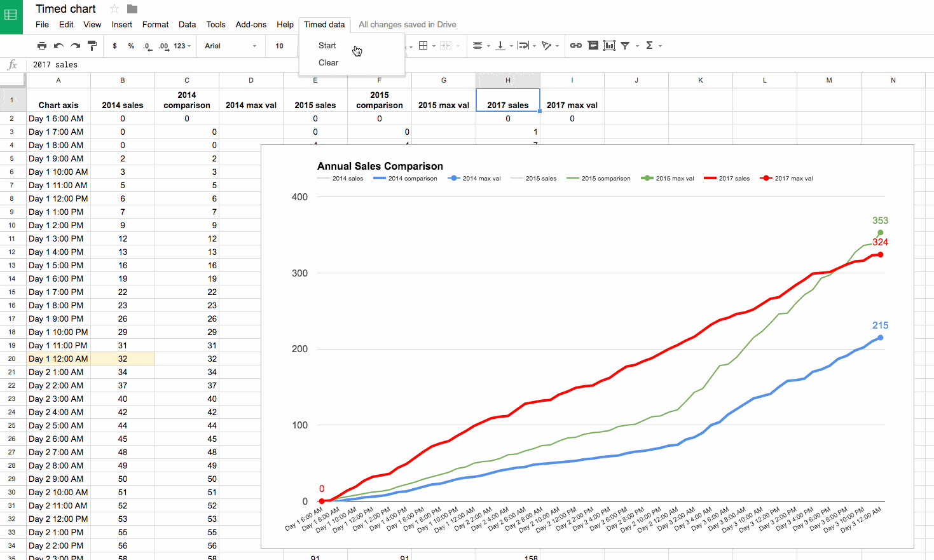Choose Clear from Timed data menu

coord(328,63)
